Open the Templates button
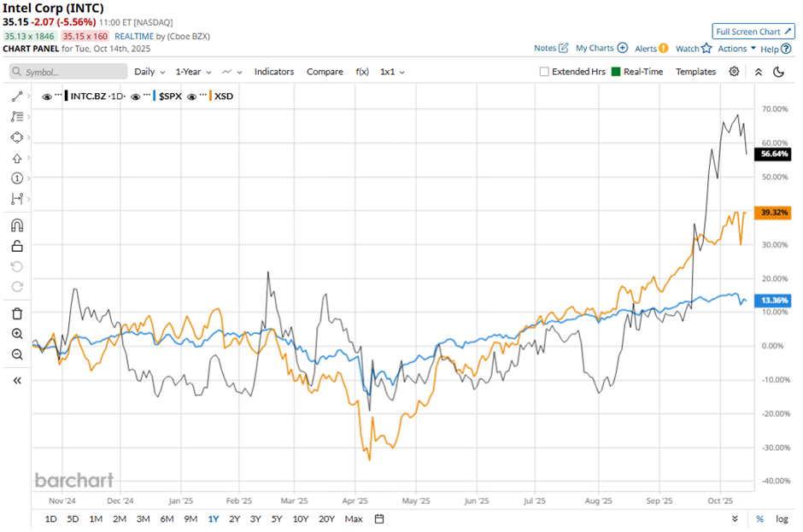Viewport: 803px width, 532px height. tap(695, 72)
